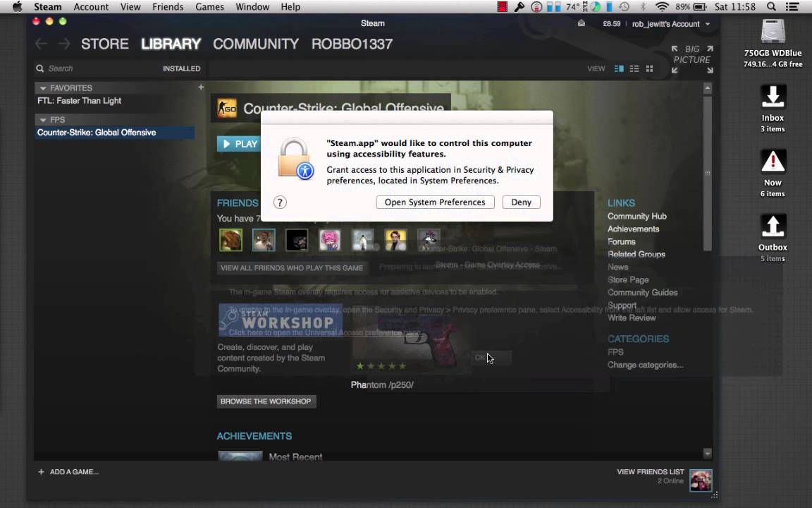The image size is (812, 508).
Task: Open the 750GB WDBlue drive on desktop
Action: [x=773, y=31]
